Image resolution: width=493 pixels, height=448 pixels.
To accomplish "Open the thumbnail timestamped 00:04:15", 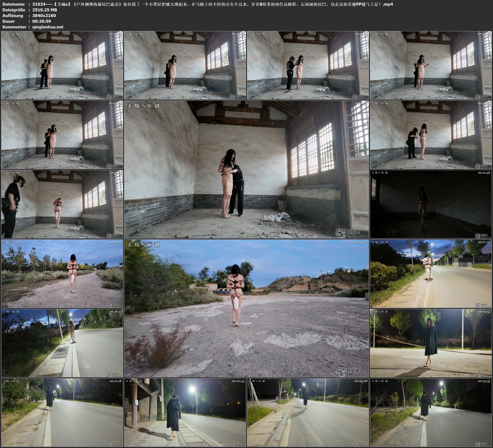I will point(308,65).
